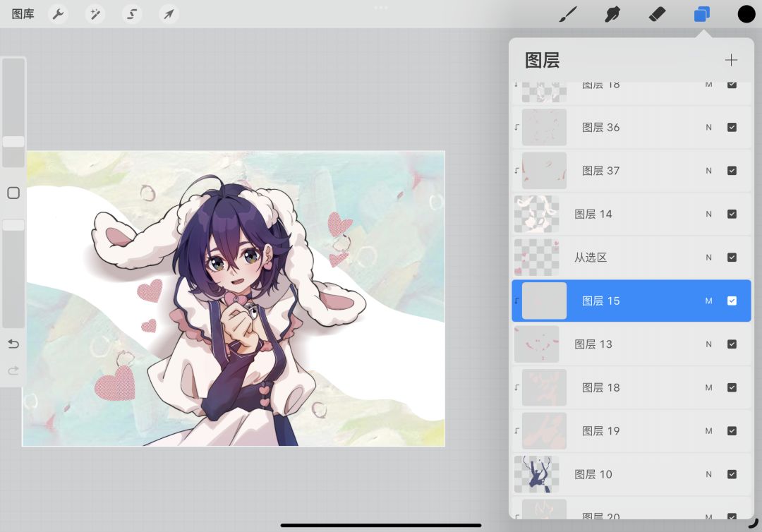Expand blend mode N for 图层 10
The width and height of the screenshot is (762, 532).
(708, 474)
